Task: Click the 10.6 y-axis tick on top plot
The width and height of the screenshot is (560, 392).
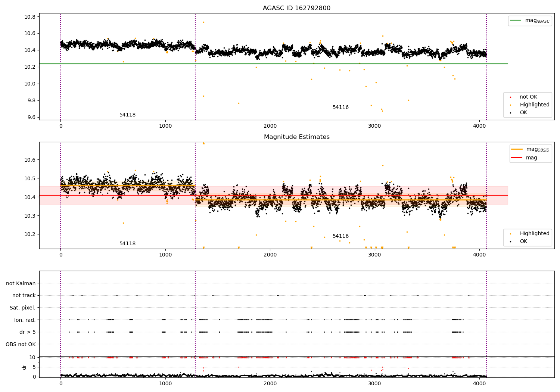Action: coord(30,34)
